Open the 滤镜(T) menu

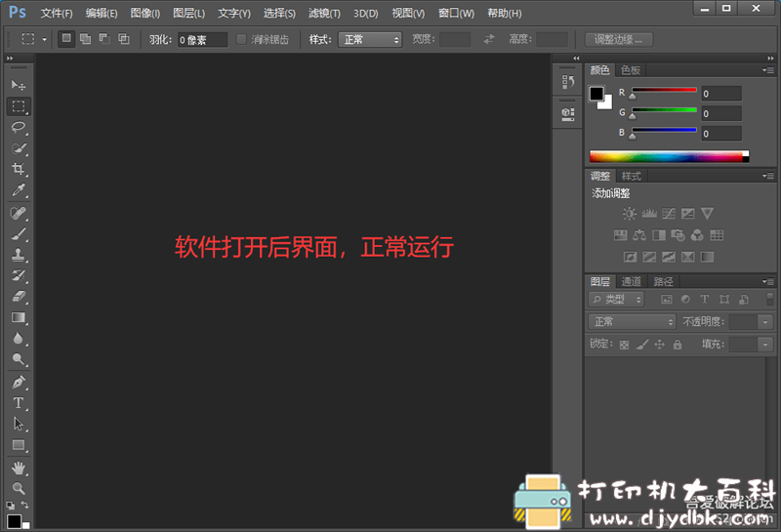(x=324, y=13)
